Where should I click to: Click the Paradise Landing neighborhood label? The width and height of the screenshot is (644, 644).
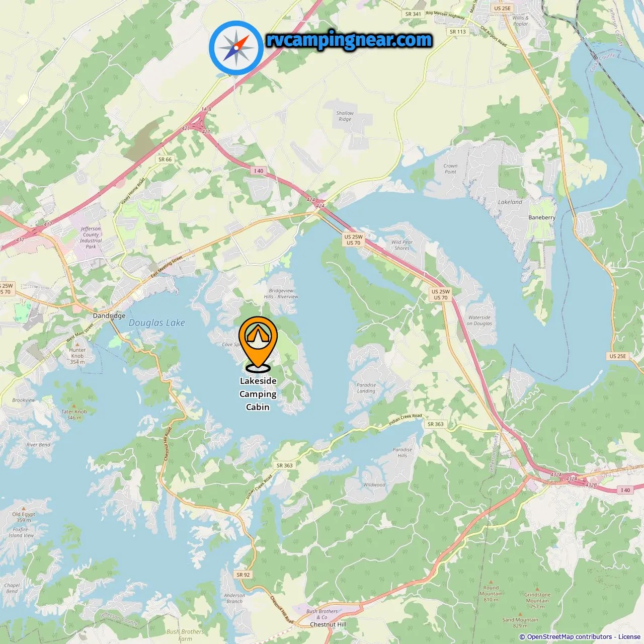366,388
